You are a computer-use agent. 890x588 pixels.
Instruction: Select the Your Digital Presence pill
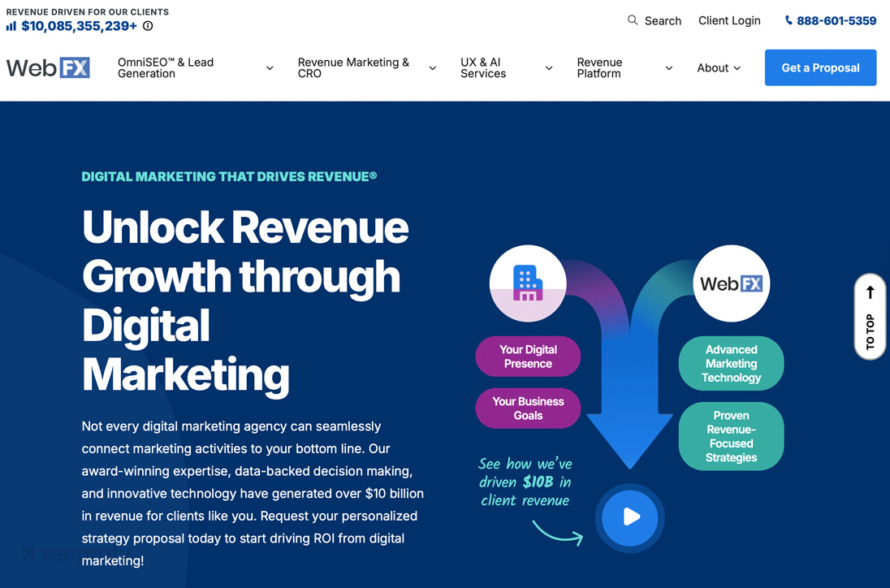pos(528,357)
